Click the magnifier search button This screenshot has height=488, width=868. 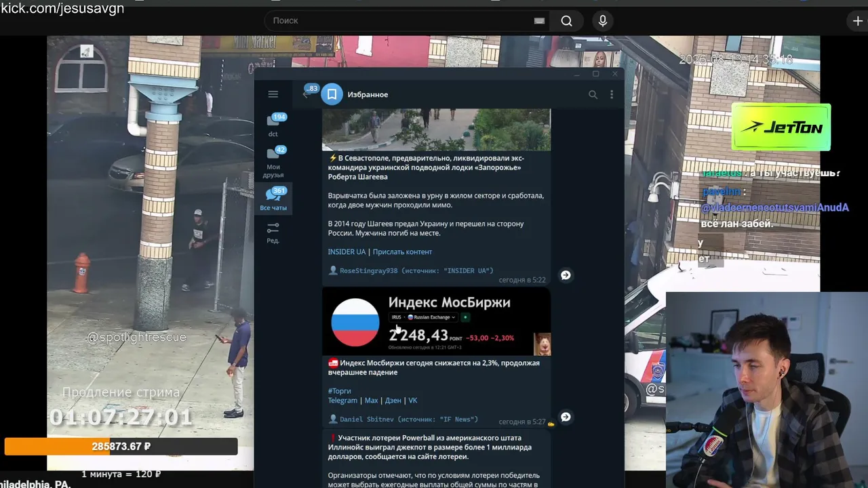click(566, 21)
